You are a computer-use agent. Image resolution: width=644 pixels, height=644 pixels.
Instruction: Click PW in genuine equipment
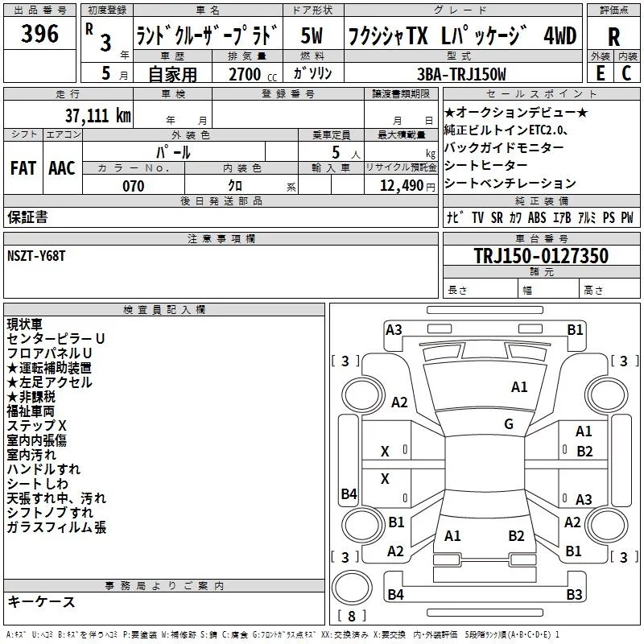[x=627, y=217]
